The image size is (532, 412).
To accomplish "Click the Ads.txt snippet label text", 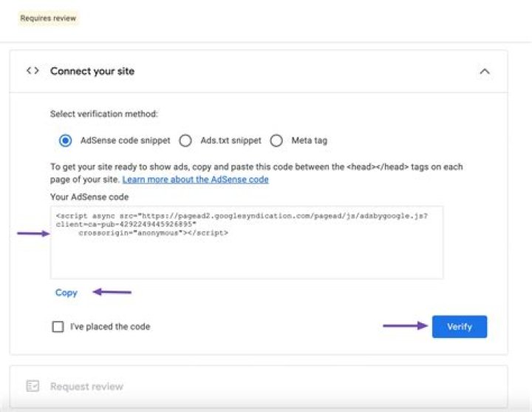I will pos(231,141).
